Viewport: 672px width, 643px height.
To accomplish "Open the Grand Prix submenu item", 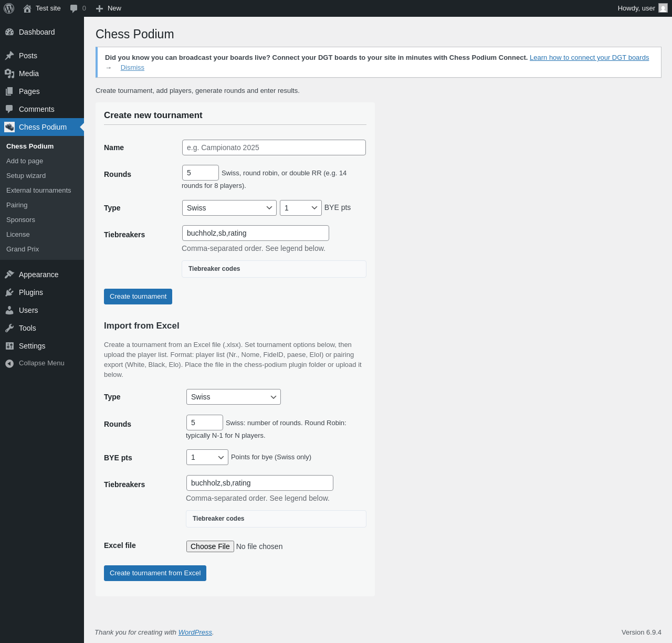I will (x=23, y=249).
